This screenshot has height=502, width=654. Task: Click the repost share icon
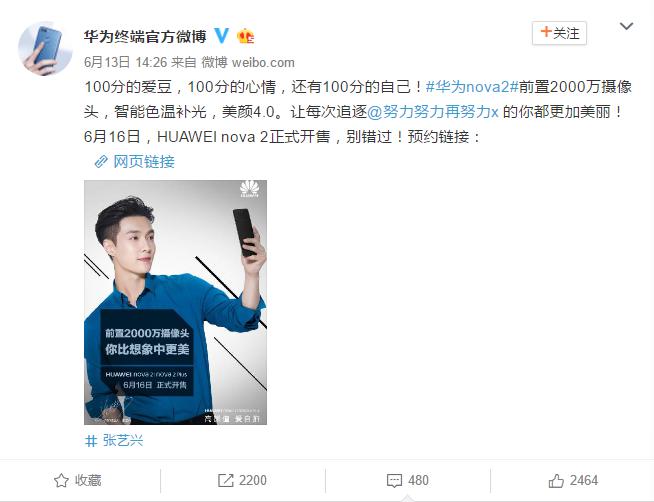coord(226,480)
